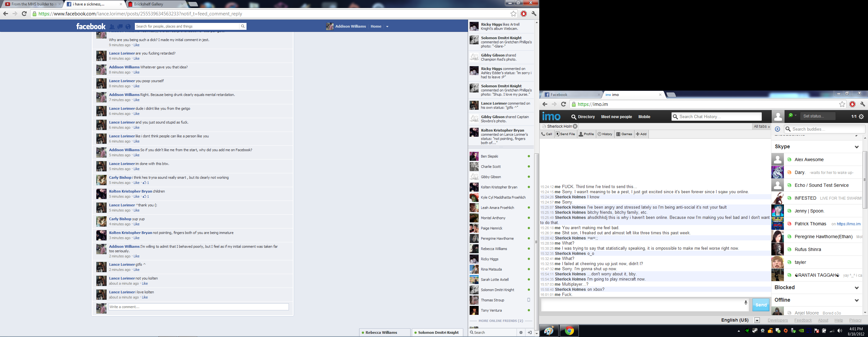This screenshot has height=337, width=868.
Task: Open Facebook friend requests icon
Action: 112,27
